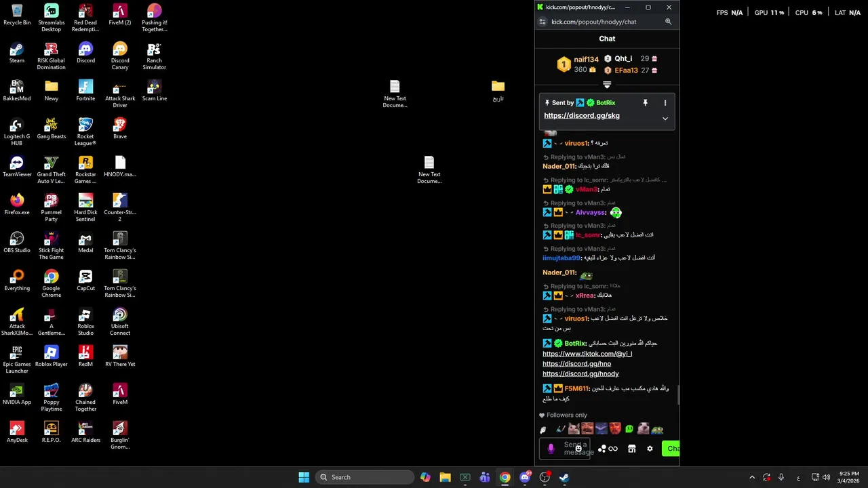Open the taskbar clock showing 9:25 PM
This screenshot has width=868, height=488.
(x=848, y=477)
